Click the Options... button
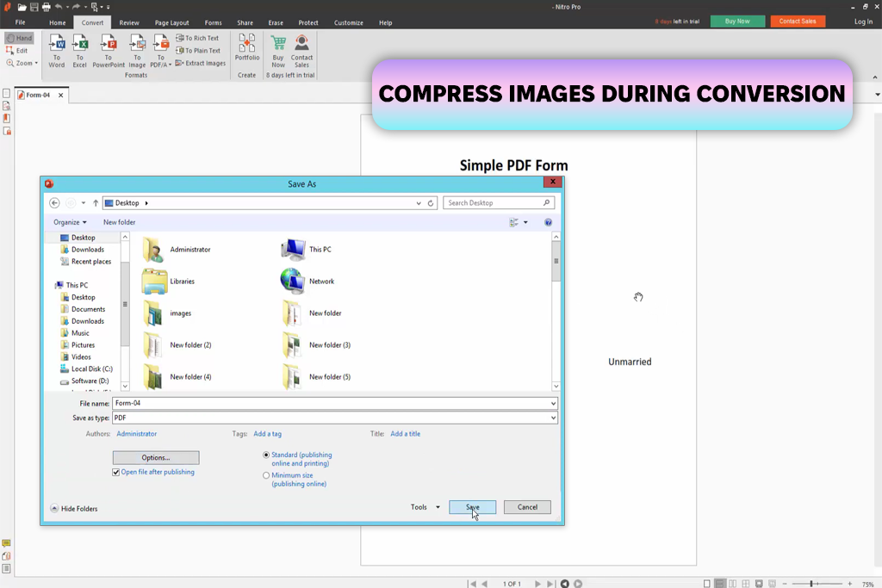The image size is (882, 588). click(x=156, y=458)
